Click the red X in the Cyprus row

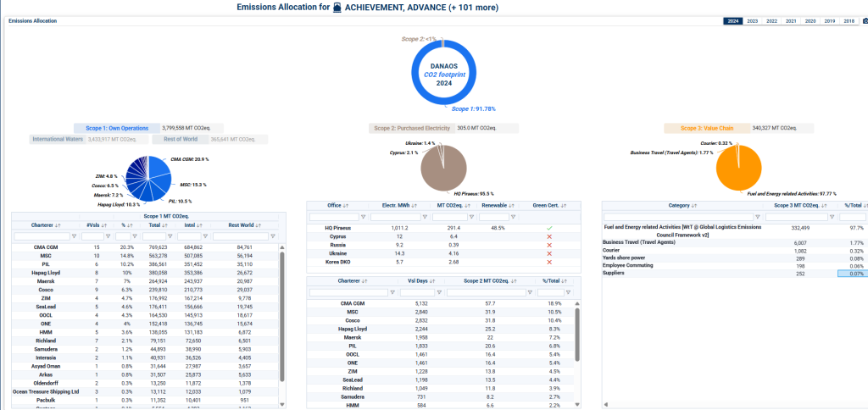(x=549, y=236)
